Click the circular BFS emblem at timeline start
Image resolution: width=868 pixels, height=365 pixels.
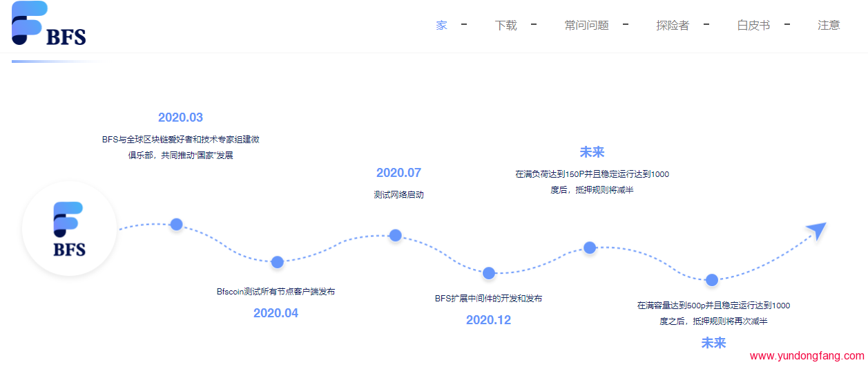[69, 229]
